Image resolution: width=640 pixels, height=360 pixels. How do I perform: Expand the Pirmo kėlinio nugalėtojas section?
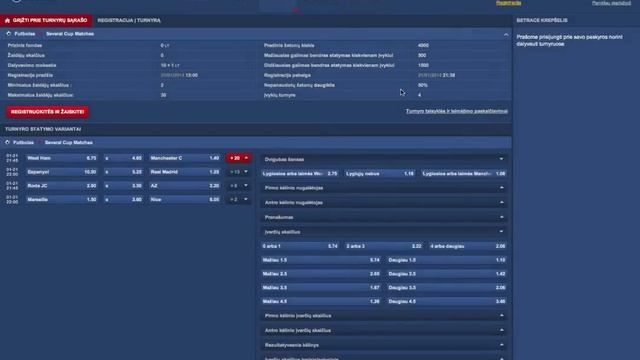[x=384, y=188]
